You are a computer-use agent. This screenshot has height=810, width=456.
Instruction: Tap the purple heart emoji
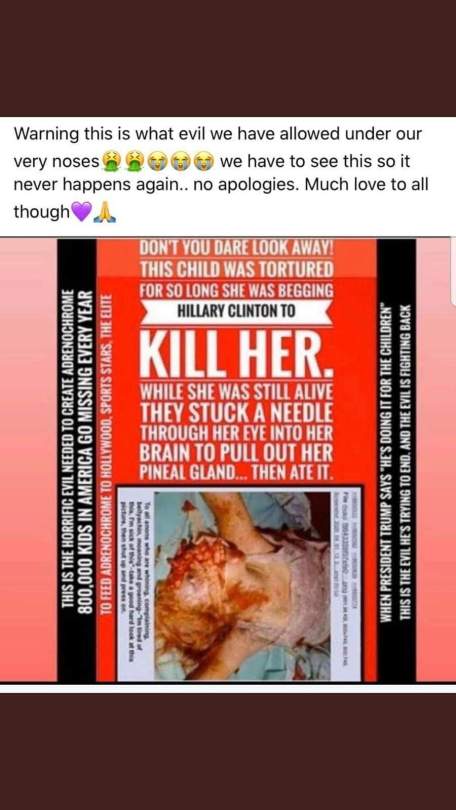click(82, 212)
